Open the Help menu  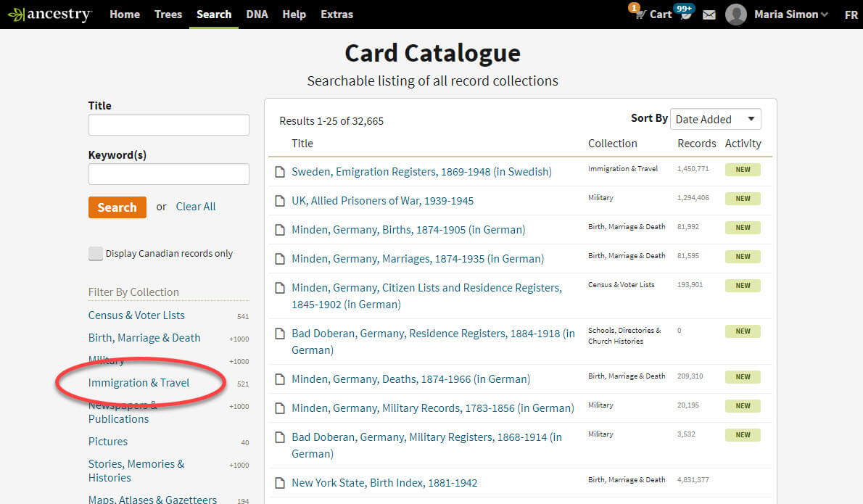click(x=294, y=15)
